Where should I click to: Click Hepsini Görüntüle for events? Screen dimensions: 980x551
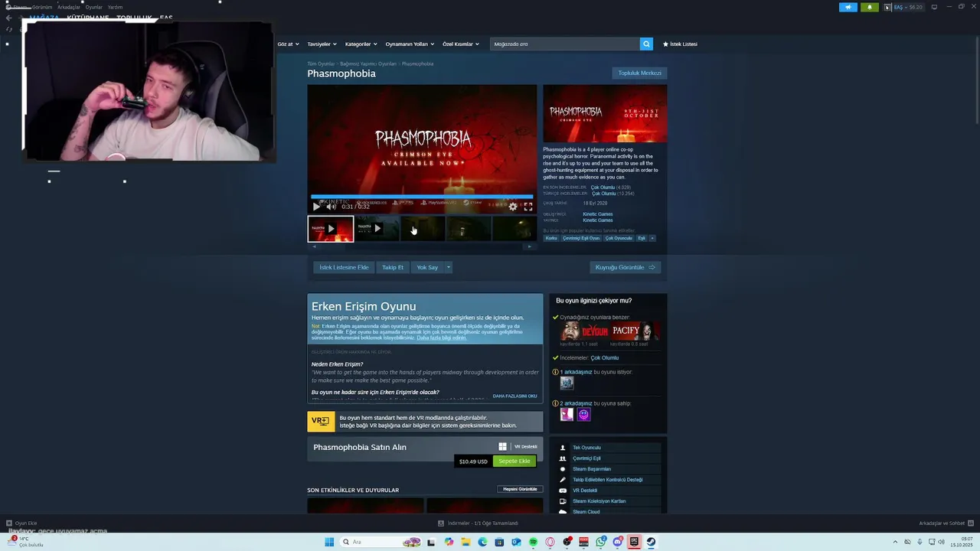pyautogui.click(x=520, y=489)
